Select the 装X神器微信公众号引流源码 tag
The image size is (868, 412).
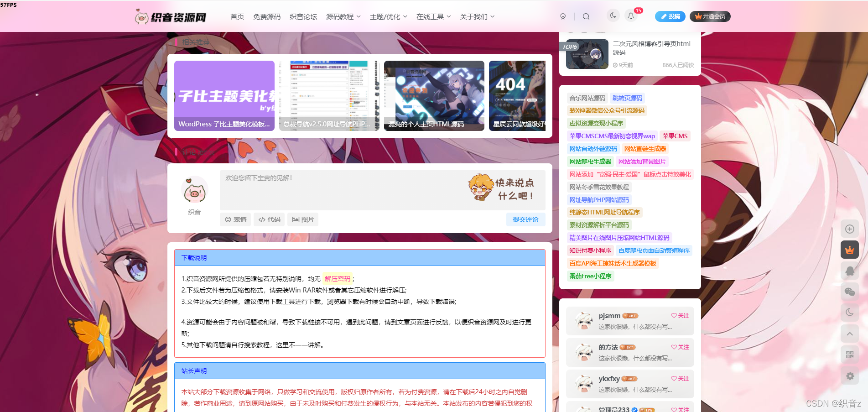(x=607, y=110)
